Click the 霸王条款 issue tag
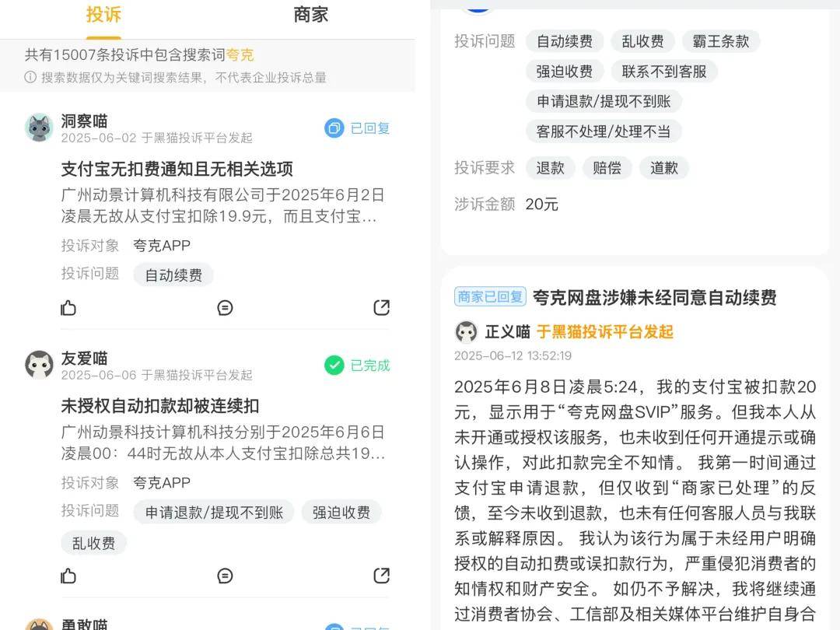The image size is (840, 630). (x=721, y=41)
